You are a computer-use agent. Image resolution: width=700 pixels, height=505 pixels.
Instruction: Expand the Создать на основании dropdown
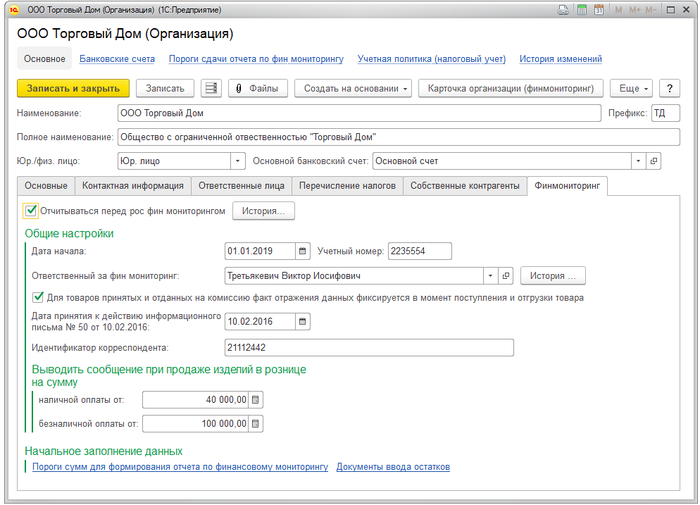353,89
